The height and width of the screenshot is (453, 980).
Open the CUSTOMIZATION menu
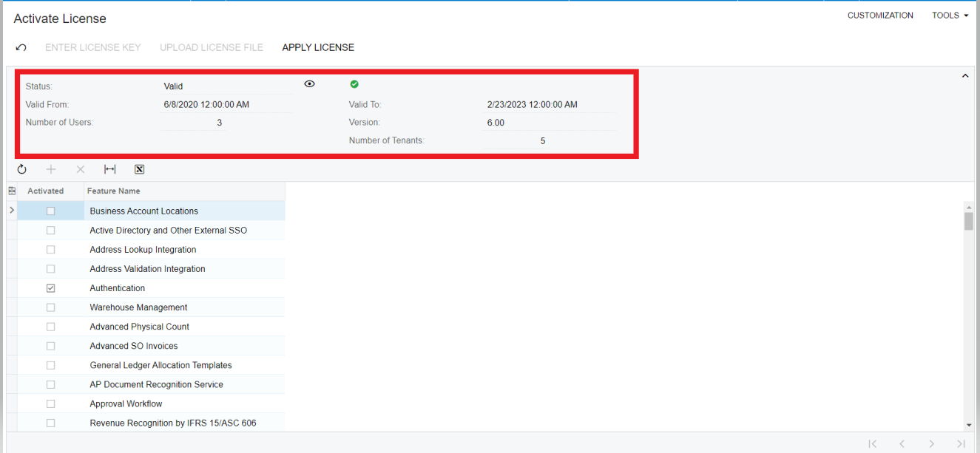coord(880,15)
